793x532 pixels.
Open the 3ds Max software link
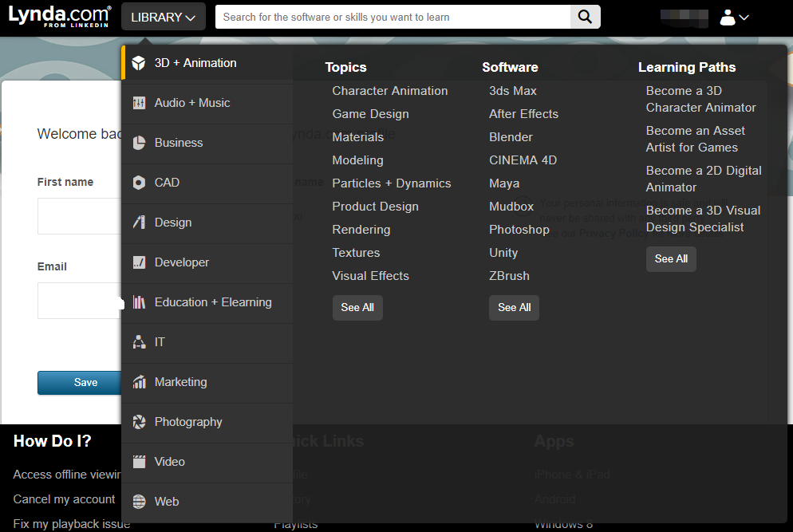(x=513, y=91)
